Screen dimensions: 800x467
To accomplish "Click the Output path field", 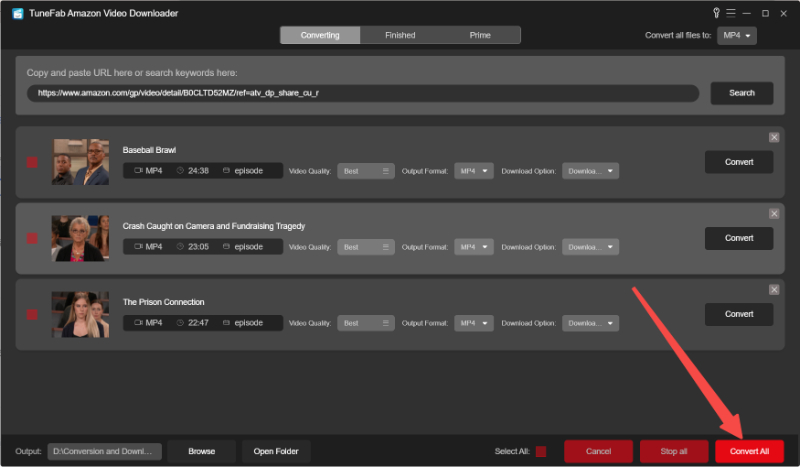I will pyautogui.click(x=105, y=451).
